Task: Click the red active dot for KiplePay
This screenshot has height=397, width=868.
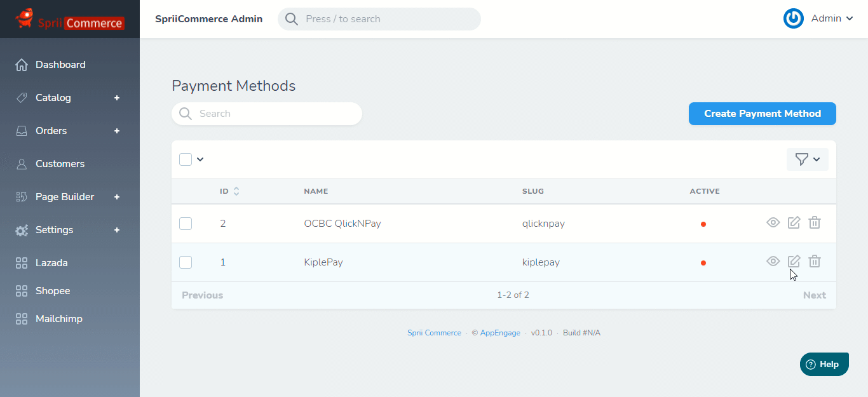Action: pyautogui.click(x=703, y=263)
